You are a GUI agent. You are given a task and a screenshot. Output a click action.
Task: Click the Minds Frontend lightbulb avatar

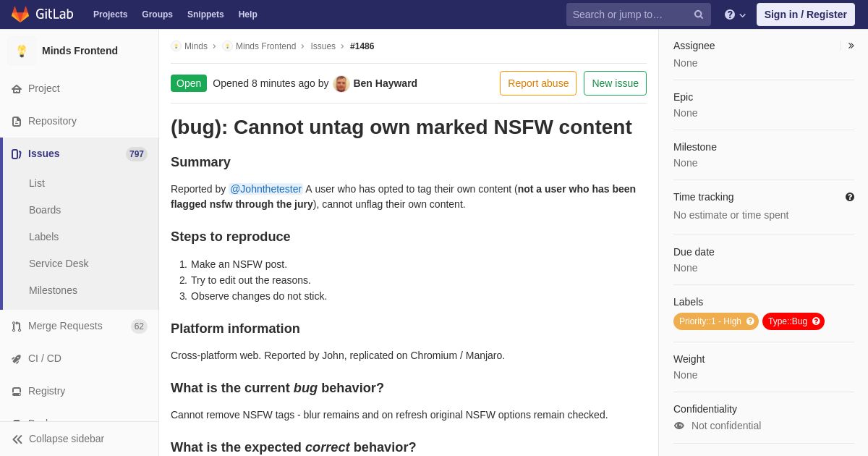click(x=22, y=51)
